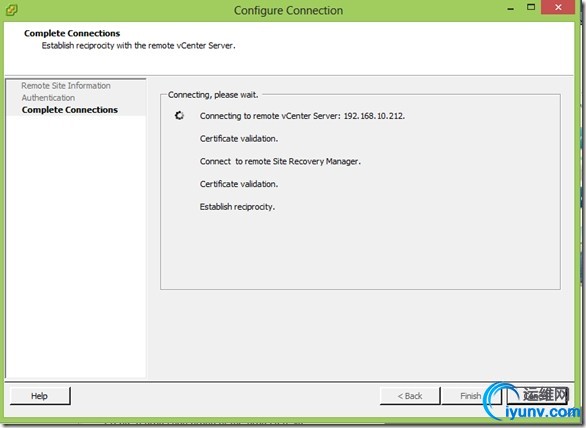This screenshot has height=428, width=586.
Task: Select Remote Site Information step
Action: pos(66,86)
